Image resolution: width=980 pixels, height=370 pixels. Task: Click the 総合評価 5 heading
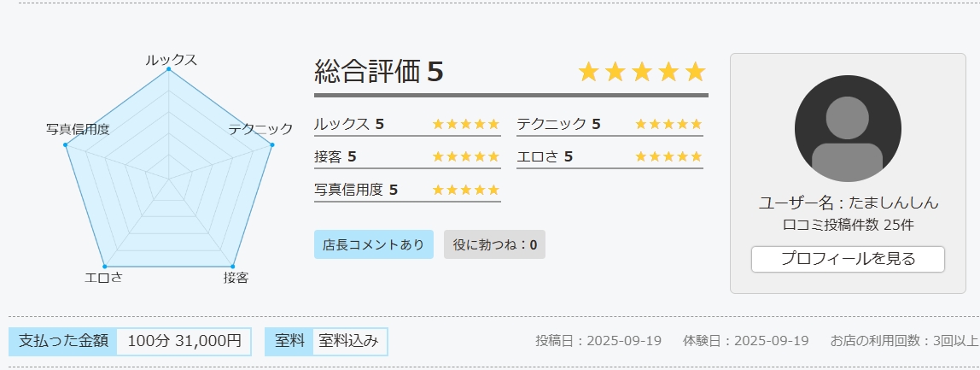(379, 72)
